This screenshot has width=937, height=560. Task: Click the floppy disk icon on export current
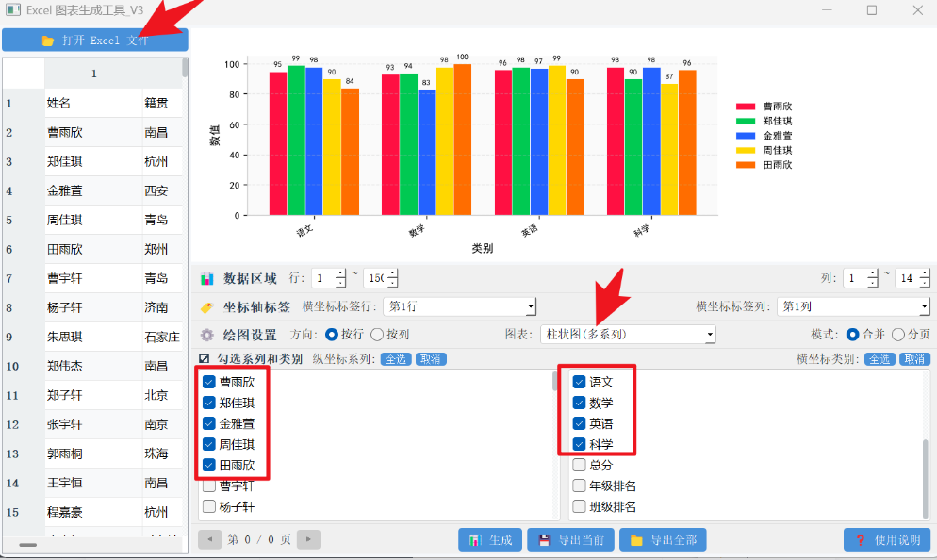tap(544, 540)
